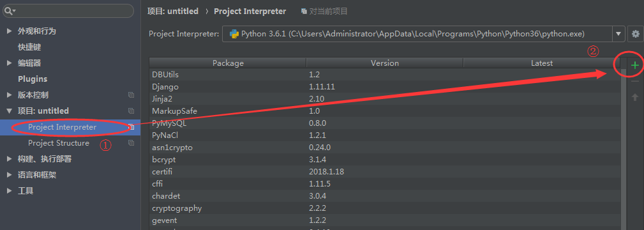Expand the 构建、执行部署 section
The image size is (644, 230).
pyautogui.click(x=9, y=159)
